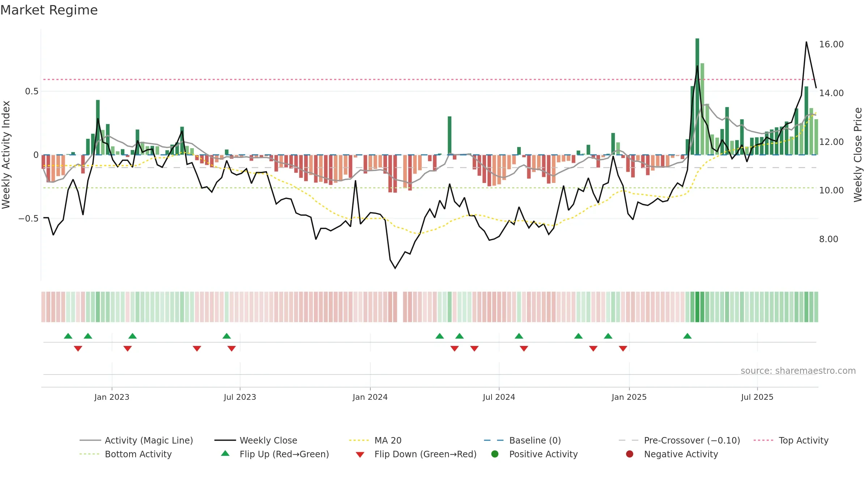Click the Positive Activity legend label
This screenshot has height=488, width=868.
point(543,454)
